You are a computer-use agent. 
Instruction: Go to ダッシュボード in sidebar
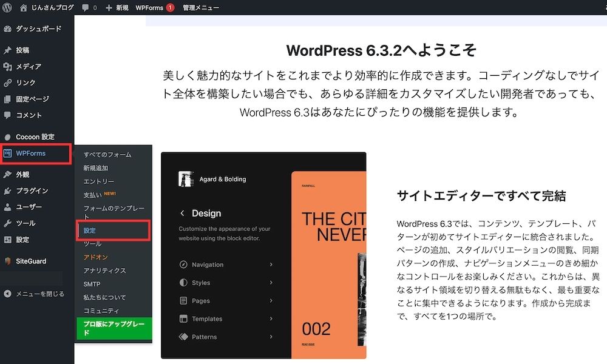pos(39,29)
